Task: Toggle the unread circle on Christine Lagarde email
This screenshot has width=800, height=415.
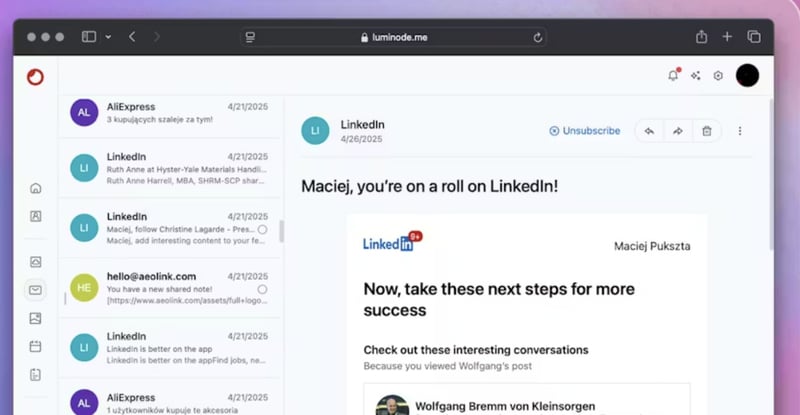Action: [x=262, y=230]
